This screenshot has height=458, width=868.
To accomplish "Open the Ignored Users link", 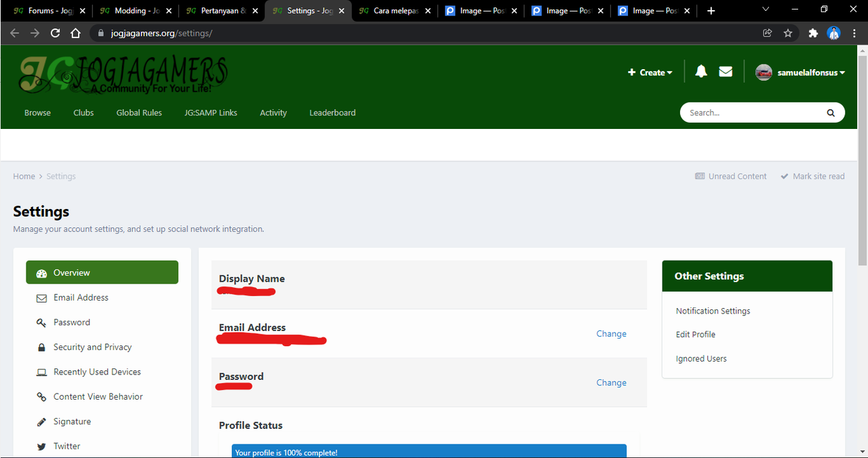I will click(701, 358).
